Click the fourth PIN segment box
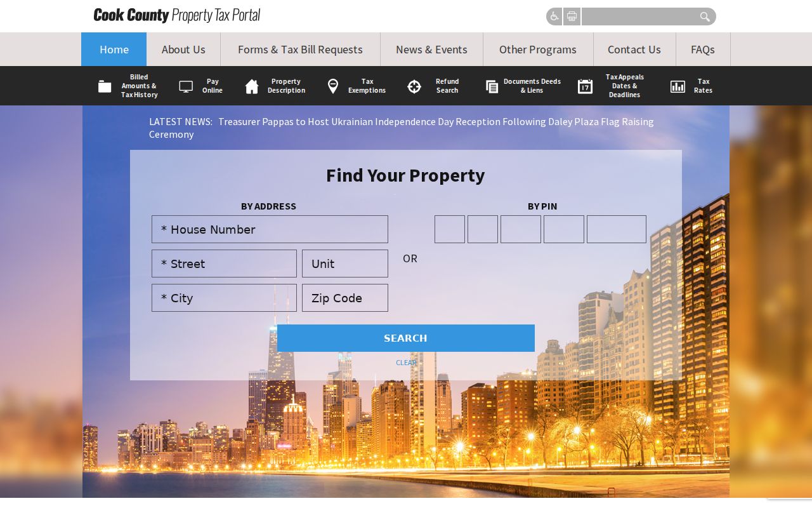Viewport: 812px width, 508px height. (564, 229)
